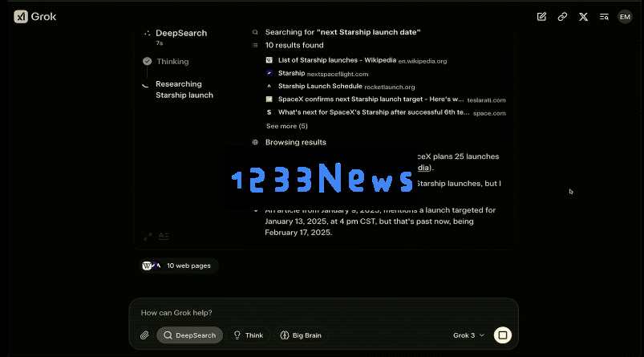Viewport: 644px width, 357px height.
Task: Open List of Starship launches Wikipedia result
Action: pos(363,60)
